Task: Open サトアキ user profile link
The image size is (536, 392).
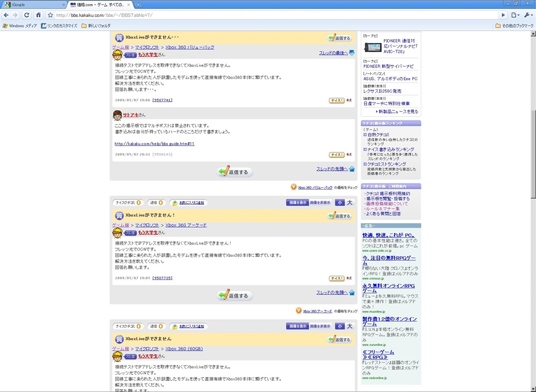Action: coord(131,115)
